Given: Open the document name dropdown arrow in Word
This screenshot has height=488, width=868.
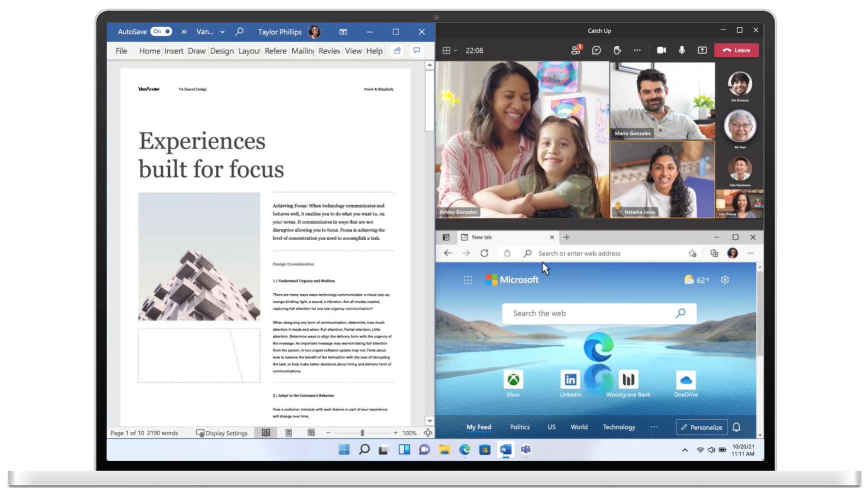Looking at the screenshot, I should tap(222, 32).
